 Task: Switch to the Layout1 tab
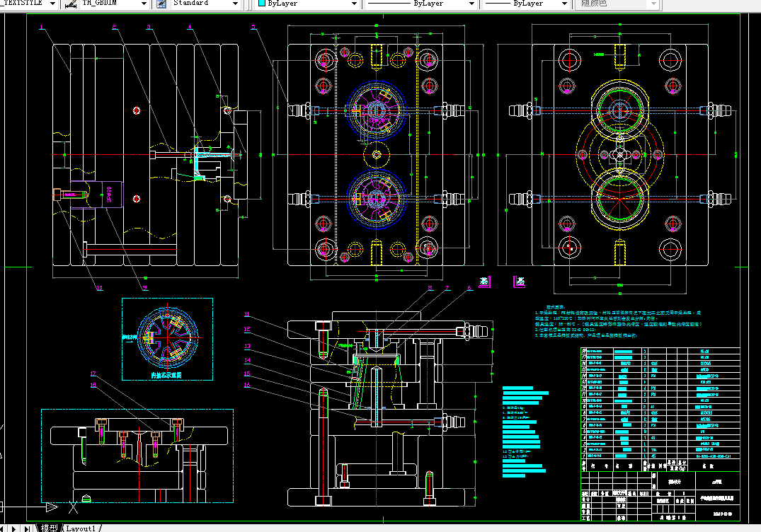pyautogui.click(x=81, y=528)
